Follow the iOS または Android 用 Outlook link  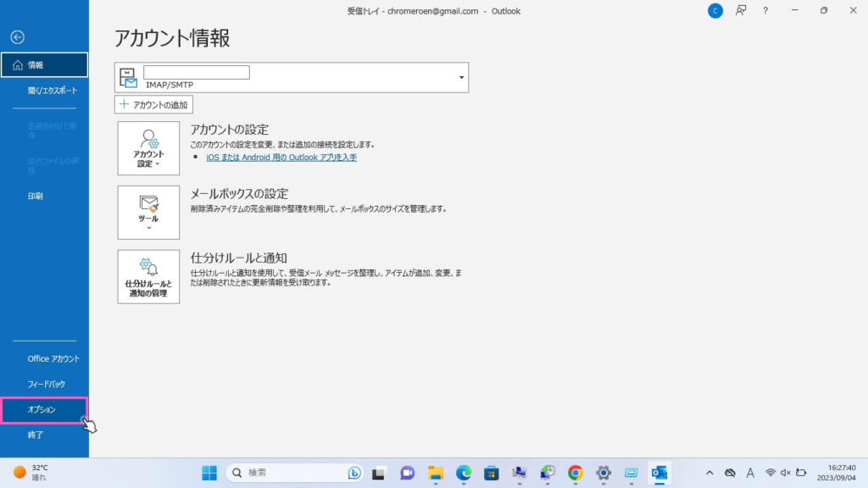(x=281, y=157)
